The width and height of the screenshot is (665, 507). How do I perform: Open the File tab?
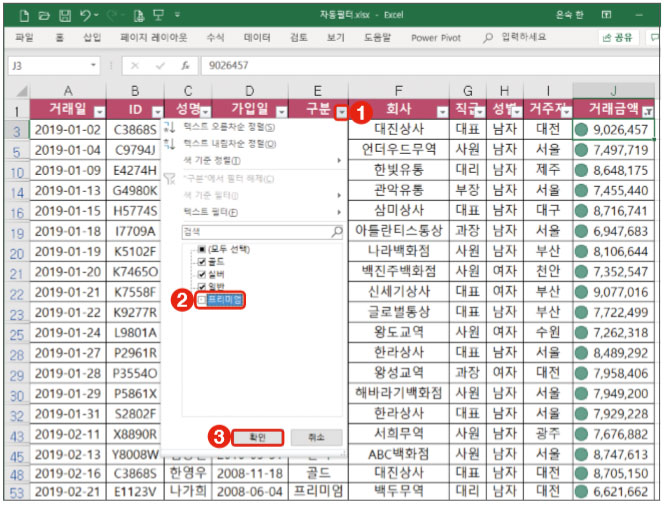point(24,38)
